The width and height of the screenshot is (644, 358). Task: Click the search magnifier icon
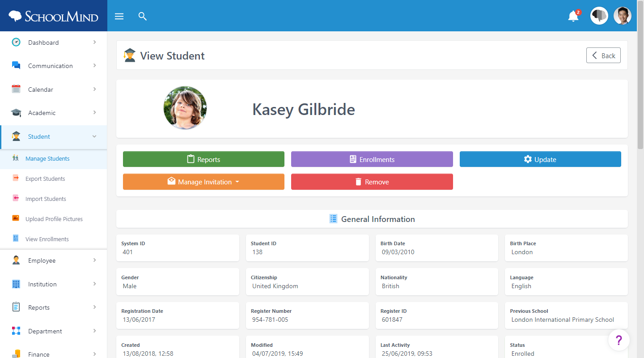pyautogui.click(x=143, y=17)
